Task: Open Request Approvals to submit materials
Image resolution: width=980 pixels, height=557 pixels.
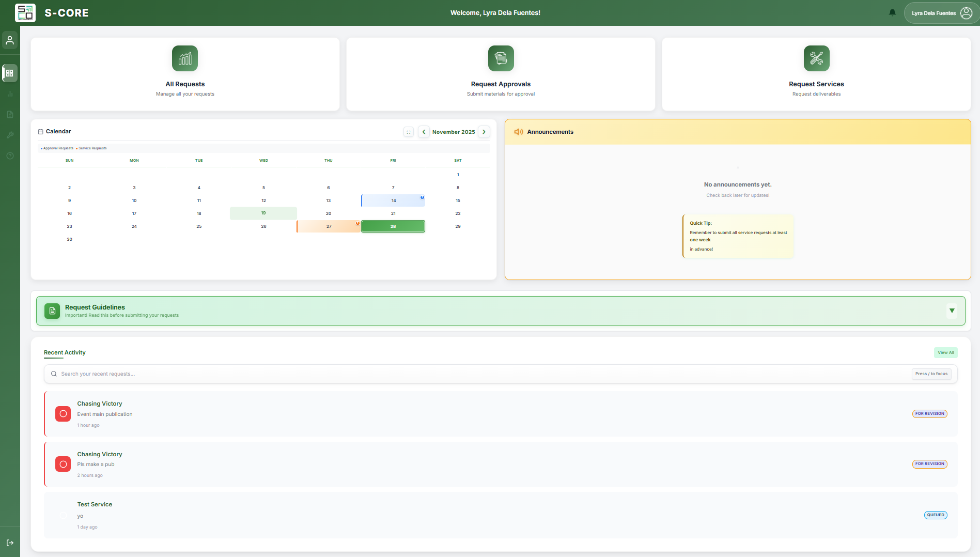Action: pos(500,74)
